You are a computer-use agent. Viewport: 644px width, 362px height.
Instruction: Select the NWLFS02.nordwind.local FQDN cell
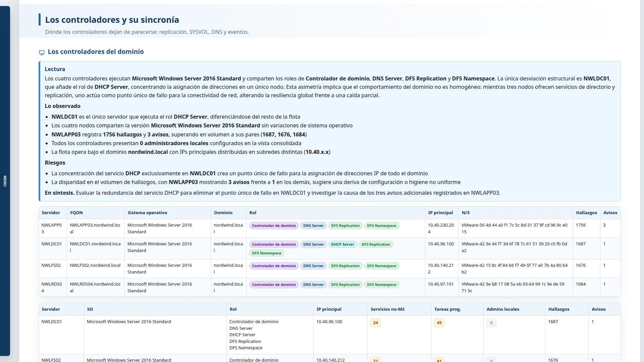tap(96, 269)
